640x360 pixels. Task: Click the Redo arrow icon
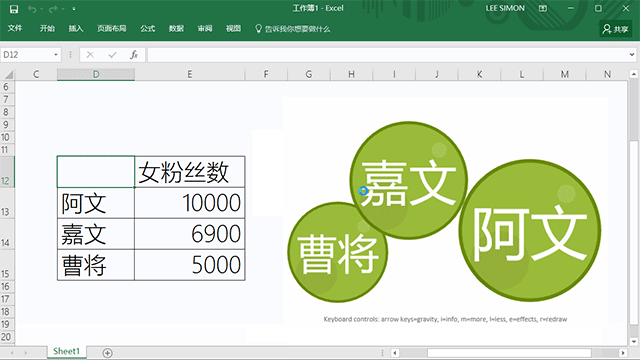click(53, 9)
